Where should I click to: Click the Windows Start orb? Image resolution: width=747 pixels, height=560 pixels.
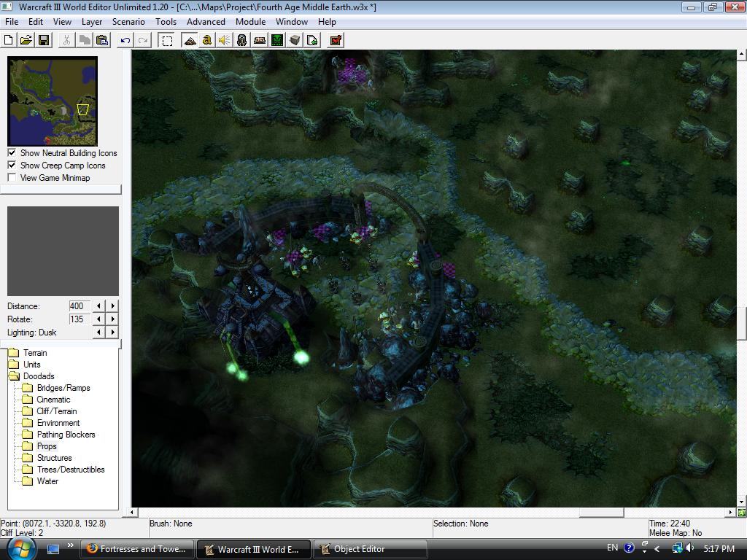tap(21, 548)
